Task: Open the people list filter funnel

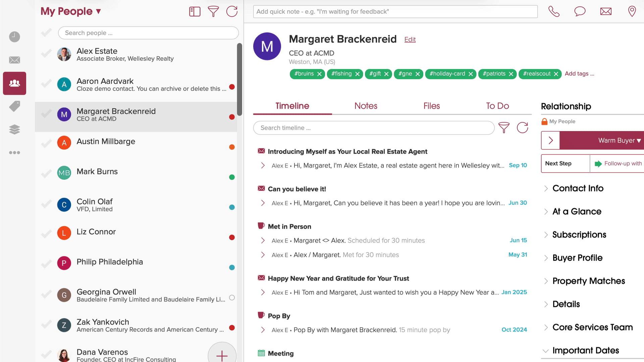Action: click(213, 11)
